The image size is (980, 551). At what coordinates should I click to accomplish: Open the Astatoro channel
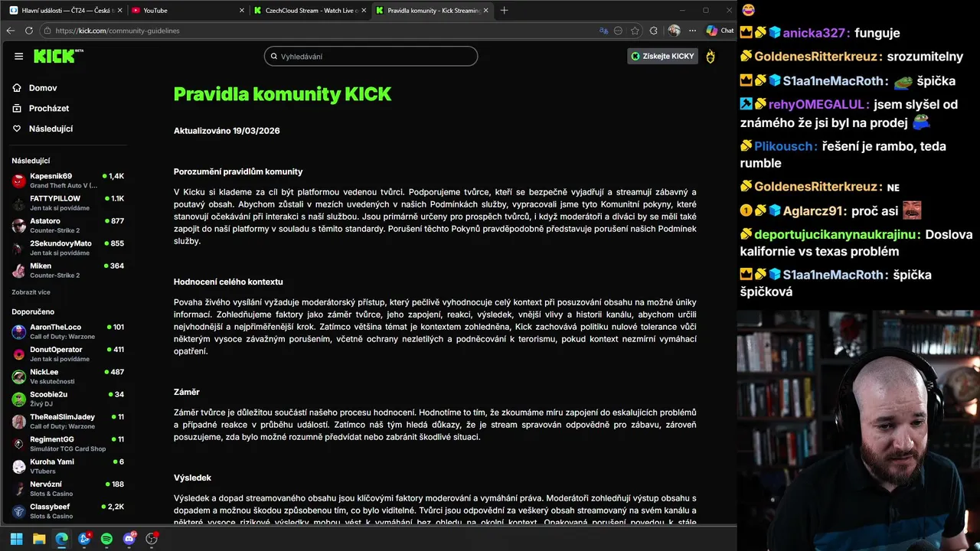point(67,225)
